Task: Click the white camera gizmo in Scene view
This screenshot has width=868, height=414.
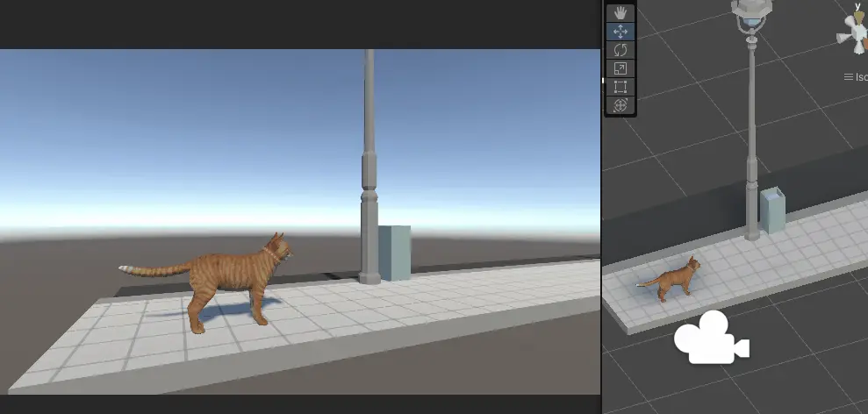Action: point(711,338)
